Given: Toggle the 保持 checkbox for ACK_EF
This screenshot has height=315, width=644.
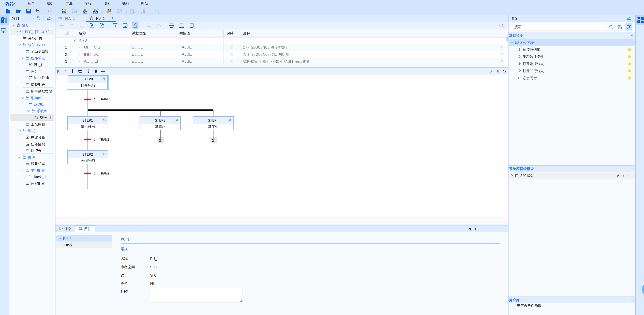Looking at the screenshot, I should [x=231, y=61].
